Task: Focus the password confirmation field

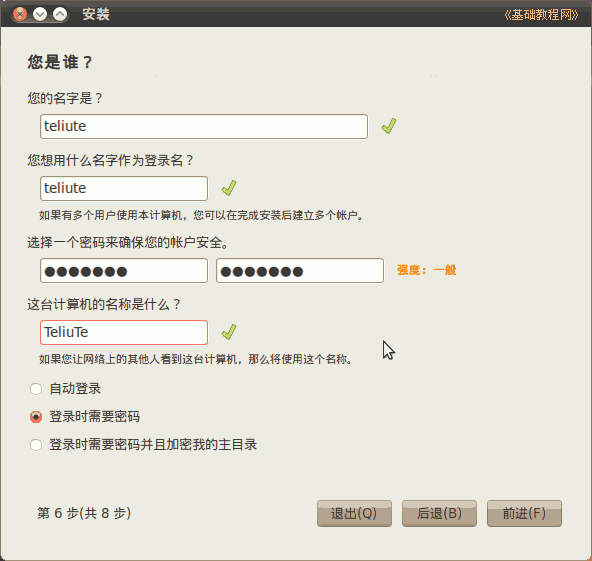Action: pyautogui.click(x=300, y=271)
